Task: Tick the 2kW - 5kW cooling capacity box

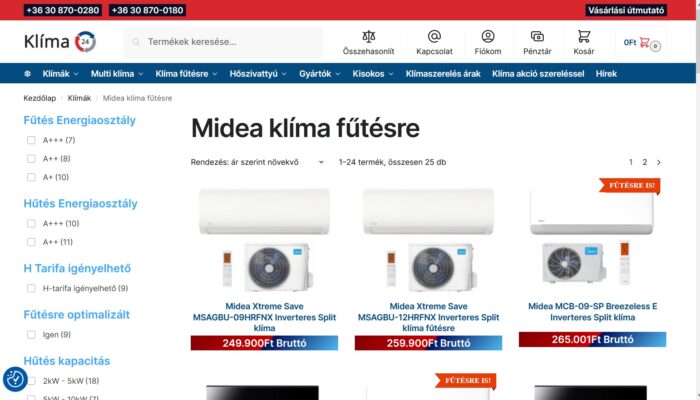Action: [31, 381]
